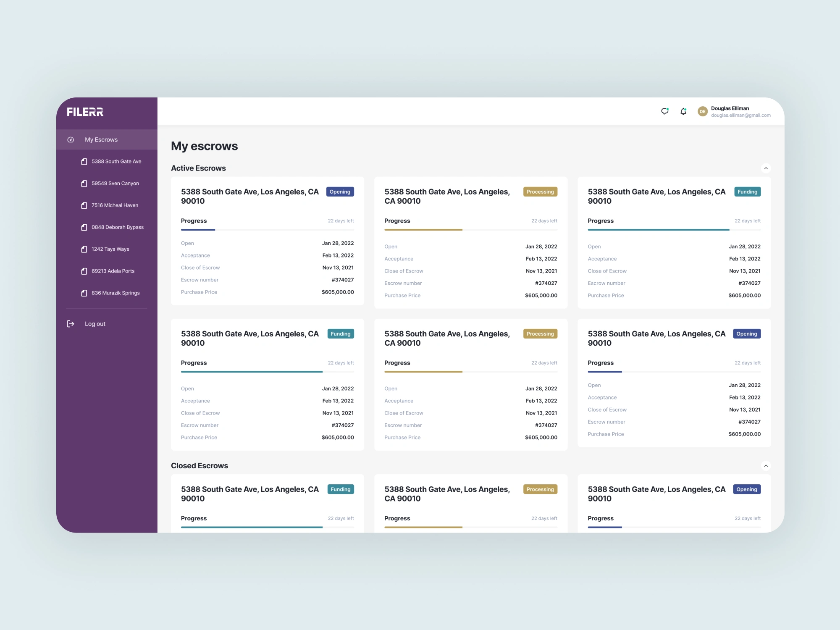This screenshot has height=630, width=840.
Task: Open the notifications bell
Action: pyautogui.click(x=683, y=111)
